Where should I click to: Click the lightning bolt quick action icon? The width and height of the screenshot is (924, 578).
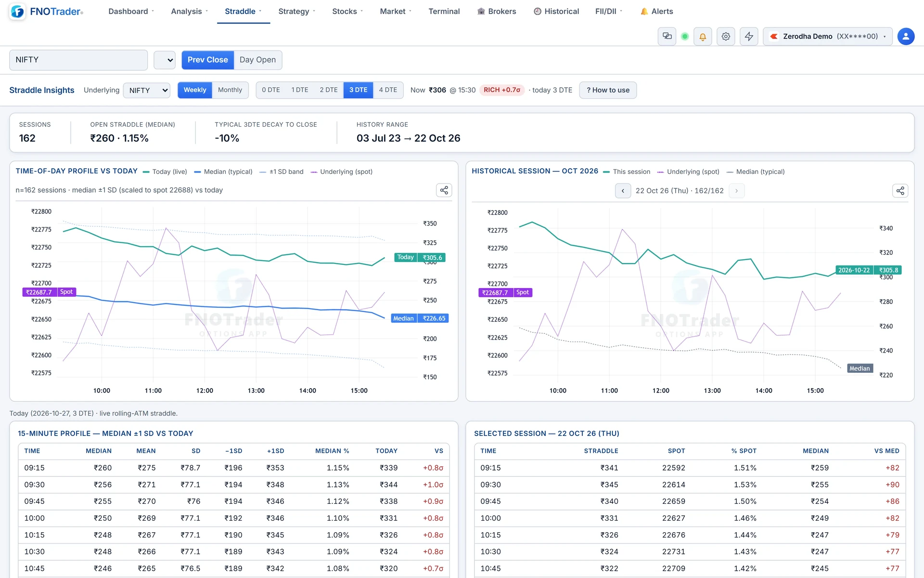click(749, 37)
